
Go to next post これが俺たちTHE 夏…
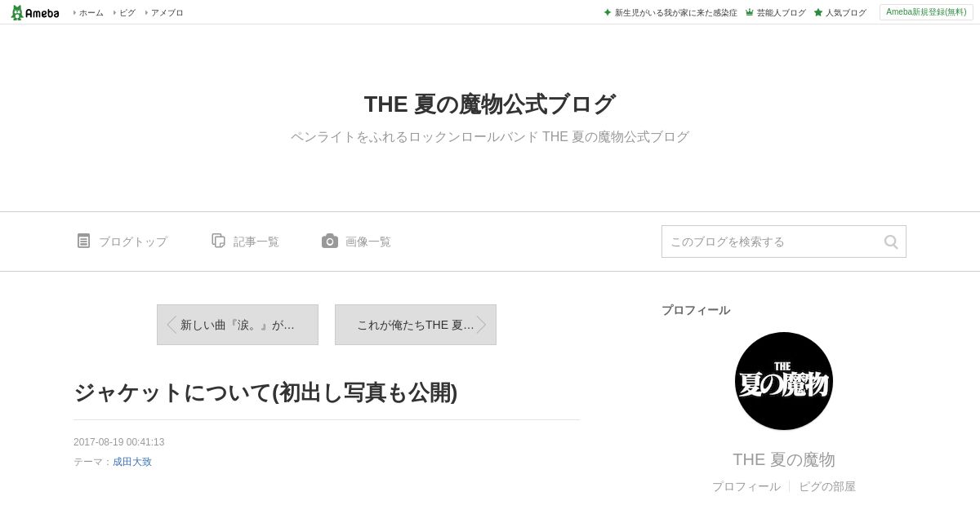[x=416, y=325]
